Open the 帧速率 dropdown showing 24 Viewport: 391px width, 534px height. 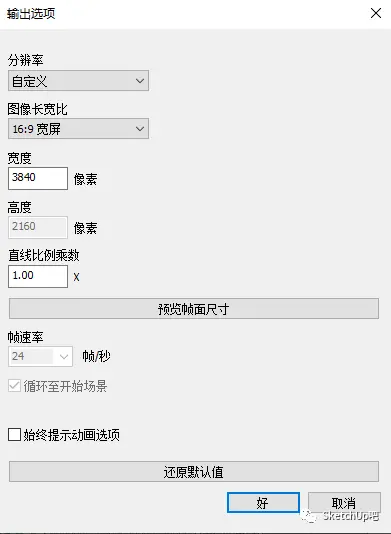(40, 356)
